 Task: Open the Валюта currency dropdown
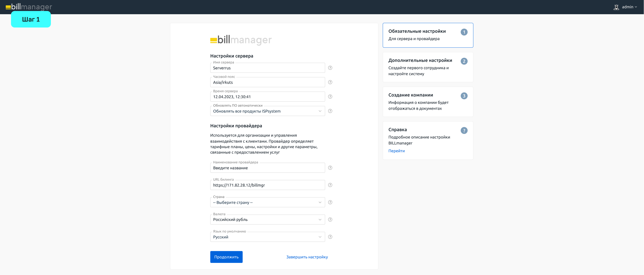(268, 220)
